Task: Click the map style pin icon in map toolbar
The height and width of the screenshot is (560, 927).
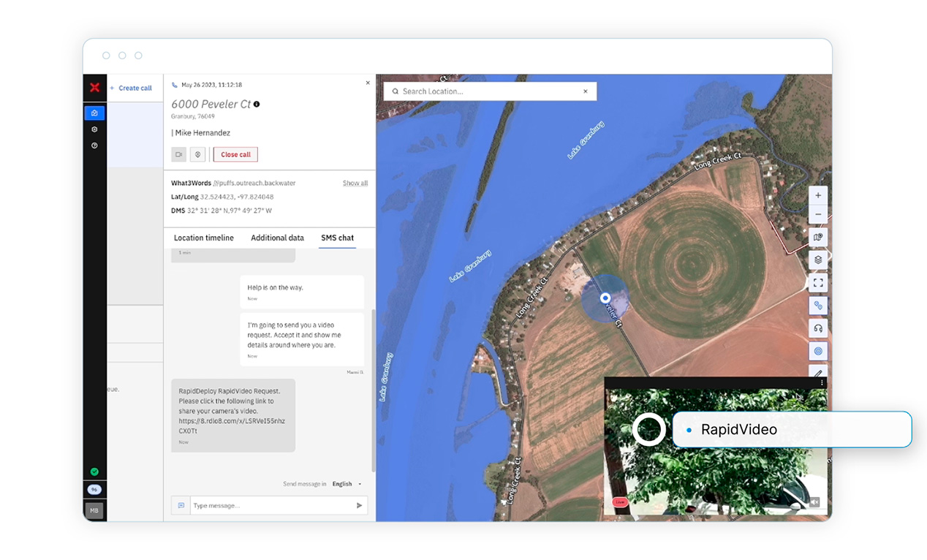Action: [x=818, y=238]
